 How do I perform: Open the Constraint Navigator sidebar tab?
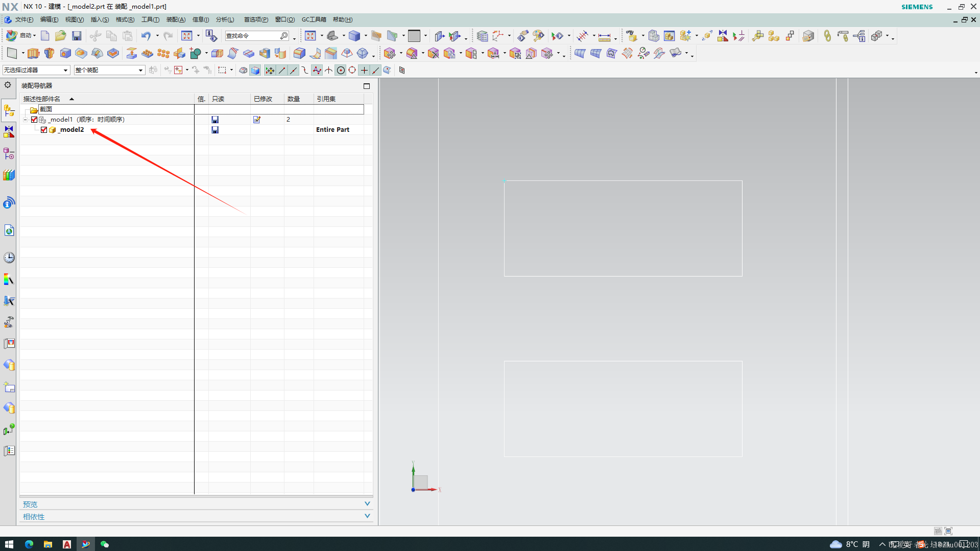pyautogui.click(x=9, y=132)
